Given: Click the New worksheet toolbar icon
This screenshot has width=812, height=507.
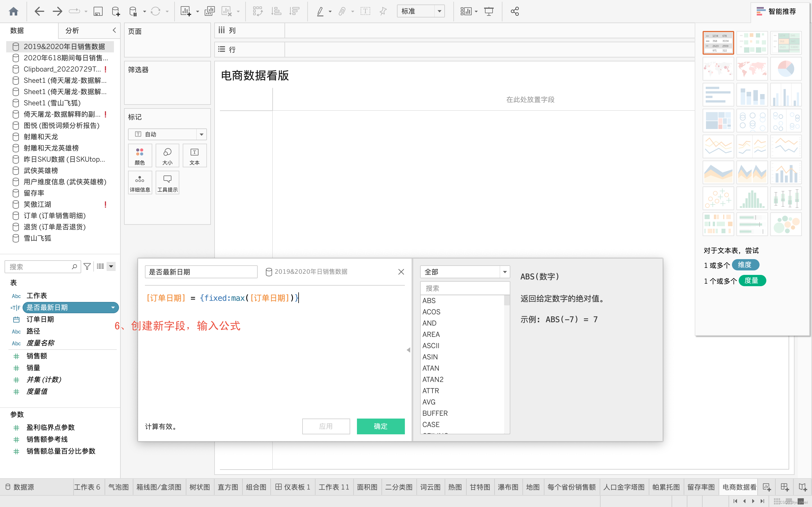Looking at the screenshot, I should point(186,11).
